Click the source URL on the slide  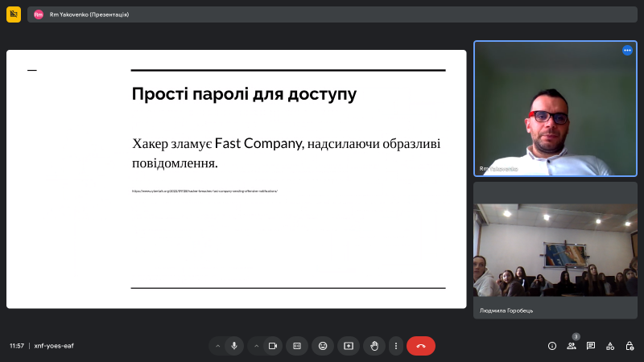pos(204,191)
